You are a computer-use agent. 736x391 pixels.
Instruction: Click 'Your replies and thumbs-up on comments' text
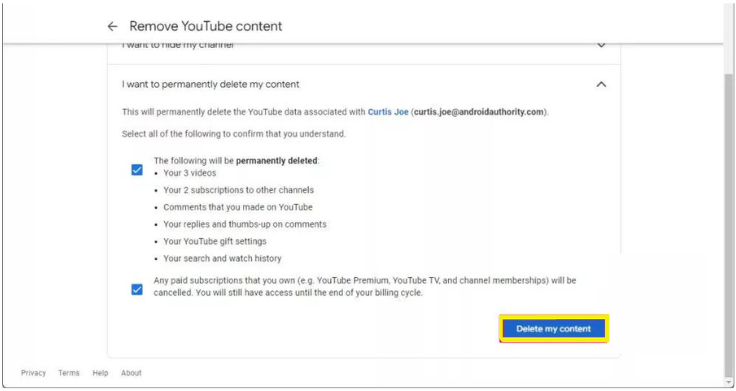coord(245,224)
